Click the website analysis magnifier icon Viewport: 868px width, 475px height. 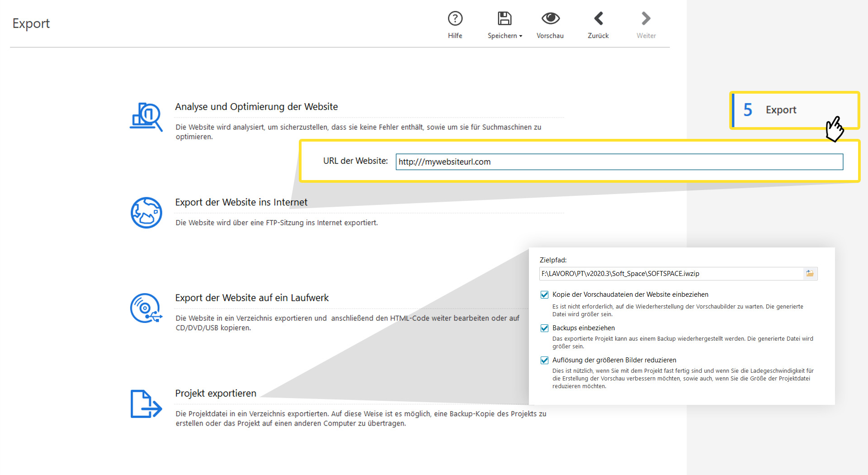pyautogui.click(x=146, y=117)
